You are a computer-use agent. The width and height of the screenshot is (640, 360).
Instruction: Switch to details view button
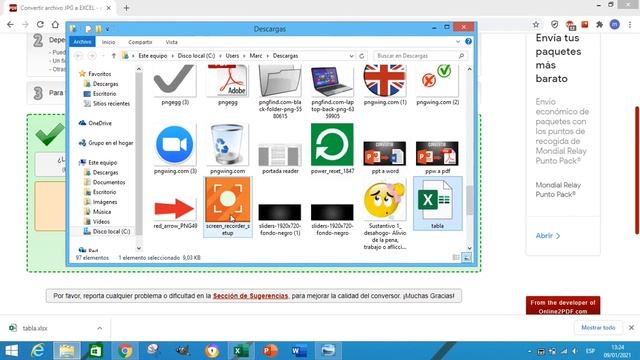pos(456,258)
